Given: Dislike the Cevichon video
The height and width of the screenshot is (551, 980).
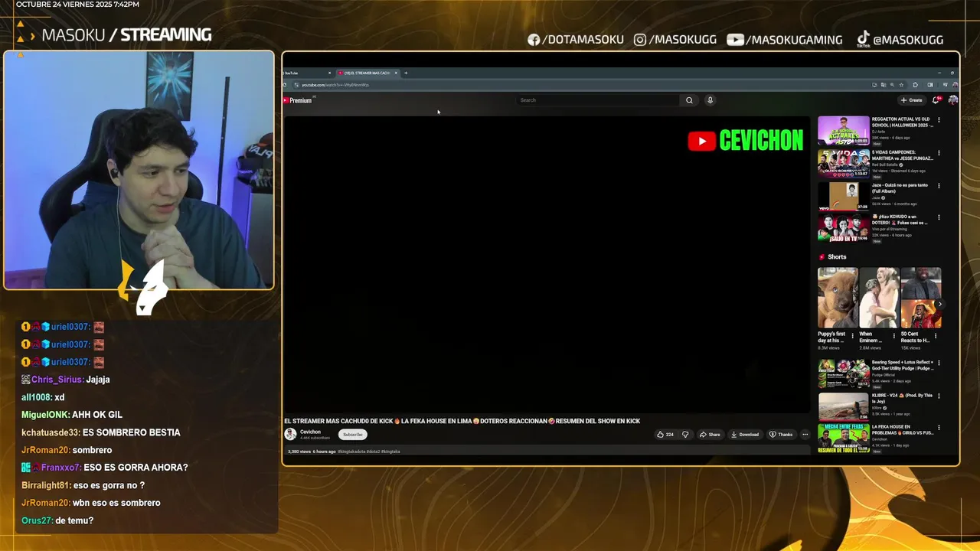Looking at the screenshot, I should pyautogui.click(x=685, y=435).
